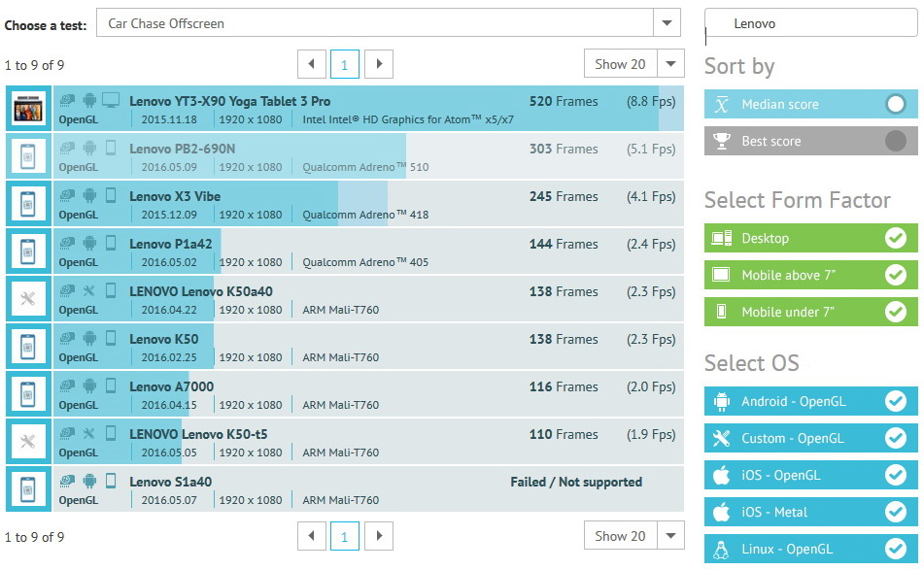Open the top Show 20 dropdown arrow
The width and height of the screenshot is (924, 570).
click(x=670, y=63)
